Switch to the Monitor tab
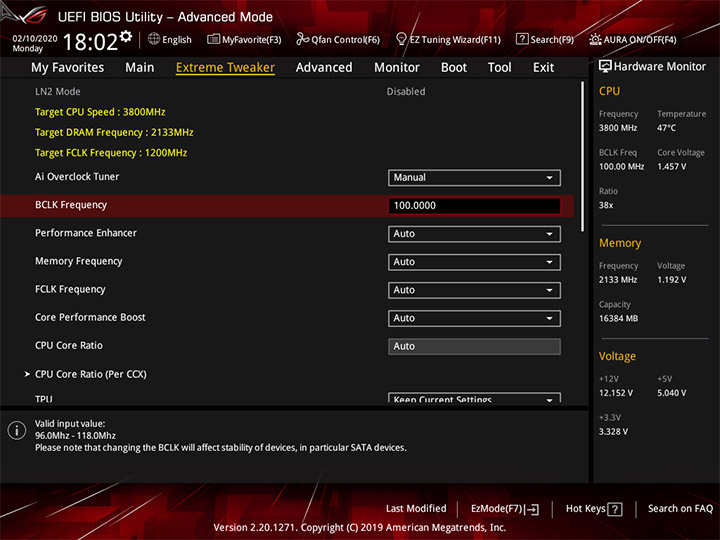 click(397, 68)
